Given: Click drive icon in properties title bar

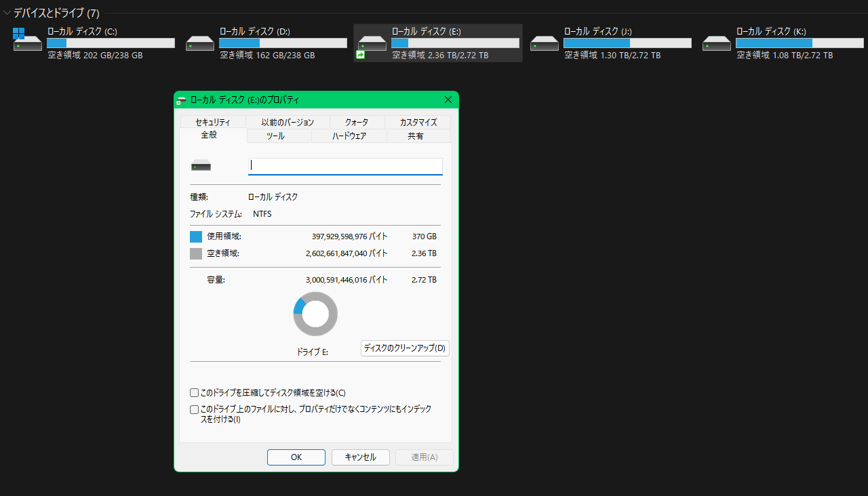Looking at the screenshot, I should click(x=182, y=100).
